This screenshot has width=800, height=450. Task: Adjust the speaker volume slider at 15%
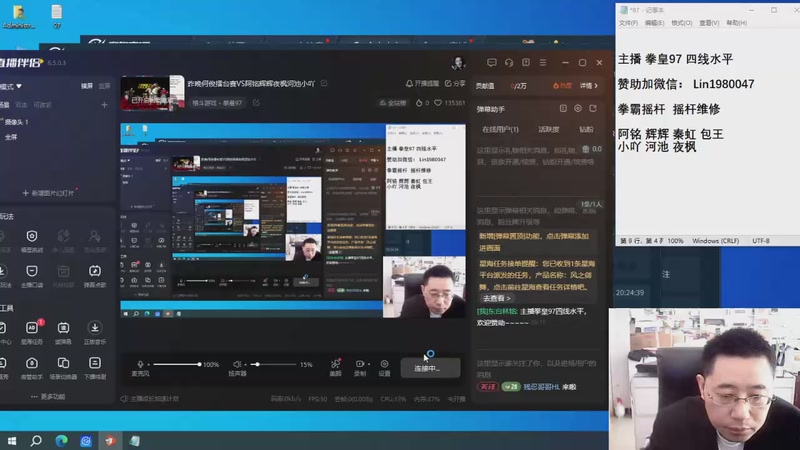(x=273, y=364)
